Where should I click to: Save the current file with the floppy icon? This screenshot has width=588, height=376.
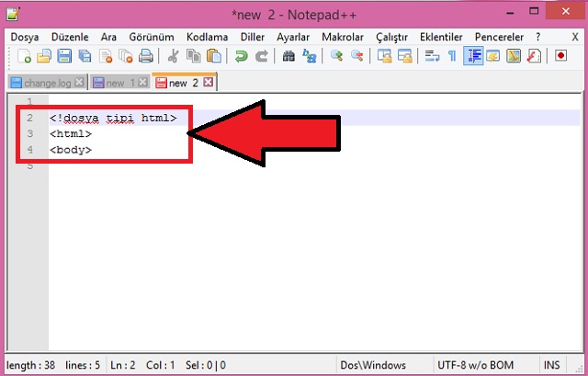[64, 56]
